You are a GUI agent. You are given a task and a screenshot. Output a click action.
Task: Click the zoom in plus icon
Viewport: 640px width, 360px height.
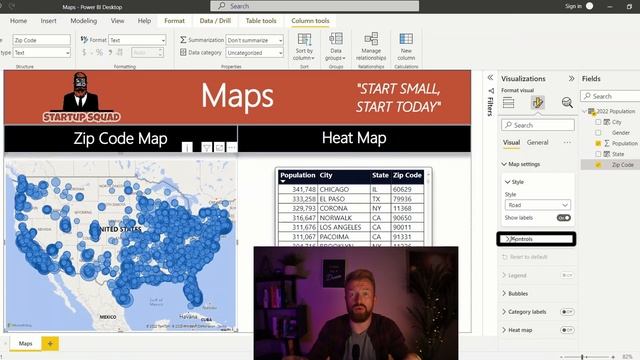pyautogui.click(x=613, y=357)
